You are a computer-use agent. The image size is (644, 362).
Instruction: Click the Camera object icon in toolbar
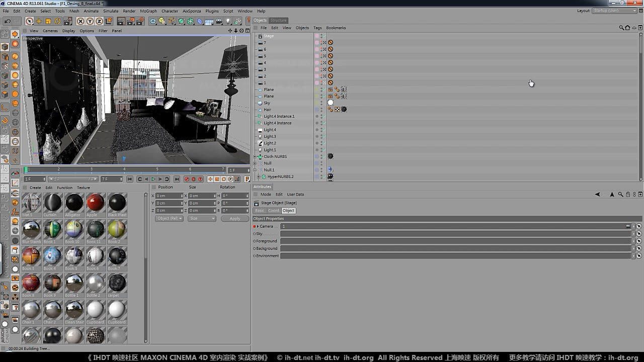(218, 21)
